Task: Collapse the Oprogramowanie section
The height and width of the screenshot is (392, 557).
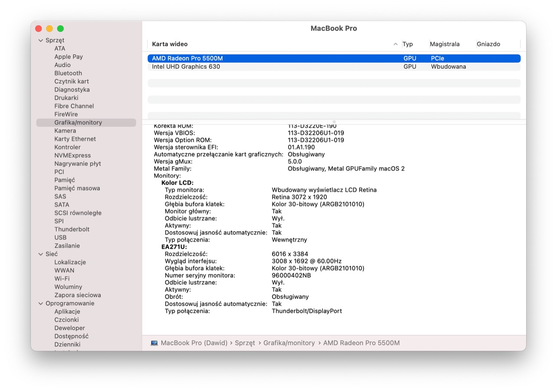Action: coord(41,304)
